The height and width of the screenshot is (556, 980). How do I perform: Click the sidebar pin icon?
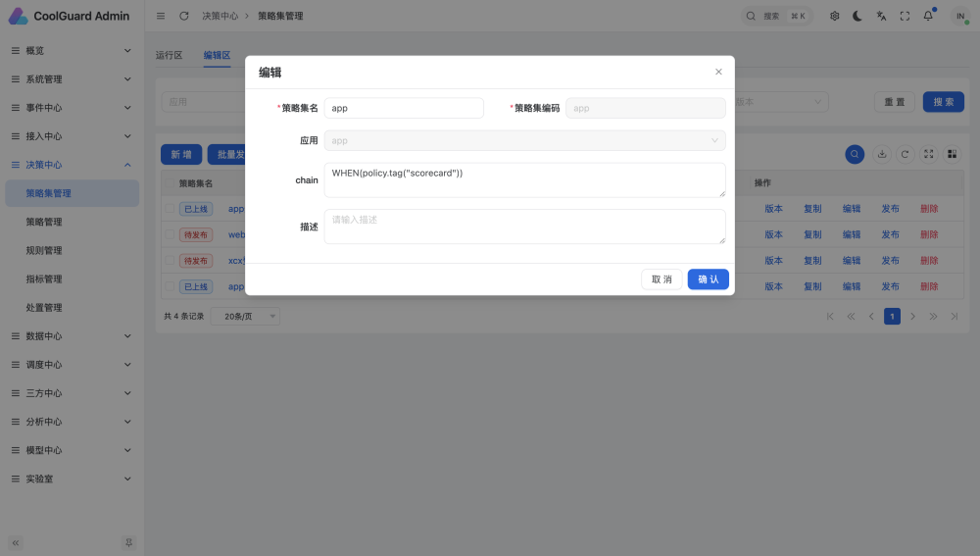(x=128, y=543)
